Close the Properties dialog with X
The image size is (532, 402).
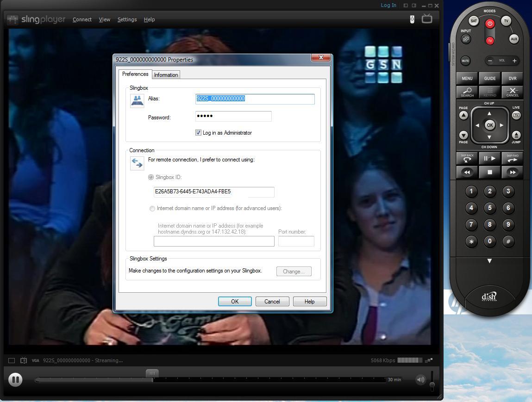tap(320, 58)
